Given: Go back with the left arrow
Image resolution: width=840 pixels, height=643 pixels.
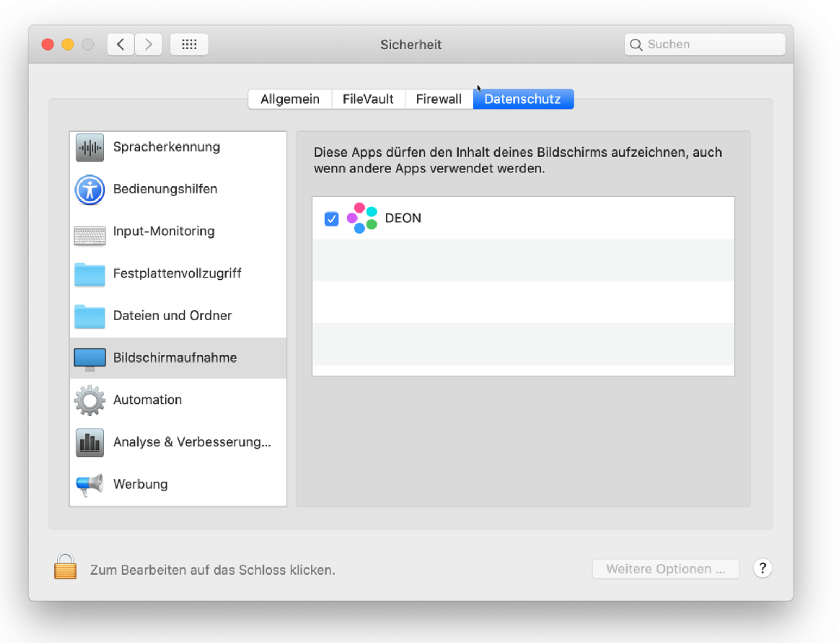Looking at the screenshot, I should coord(121,44).
